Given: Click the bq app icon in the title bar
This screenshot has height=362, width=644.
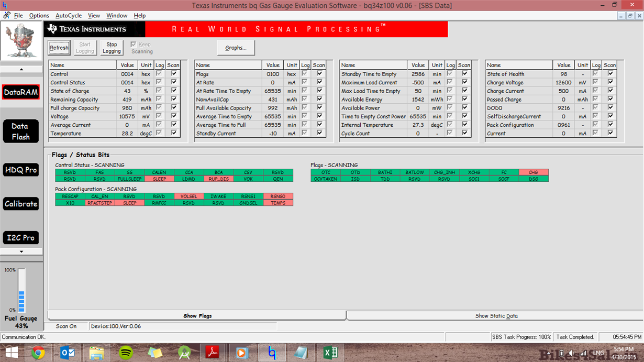Looking at the screenshot, I should 5,5.
